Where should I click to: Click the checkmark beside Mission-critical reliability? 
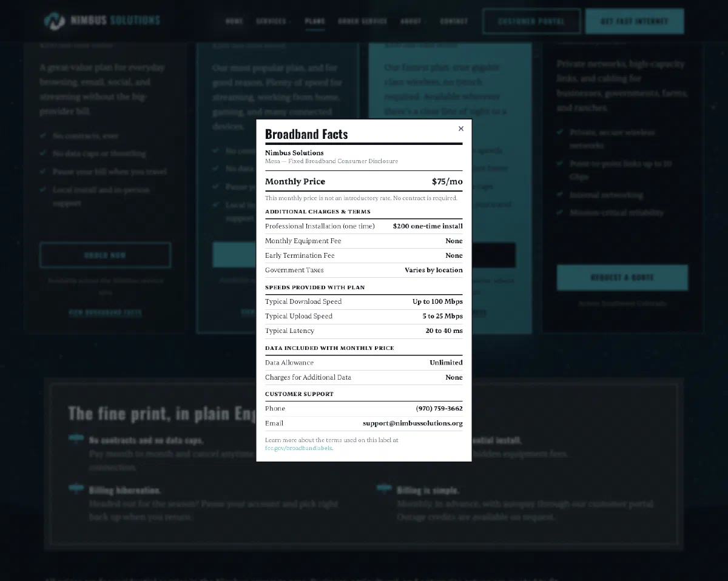point(560,212)
